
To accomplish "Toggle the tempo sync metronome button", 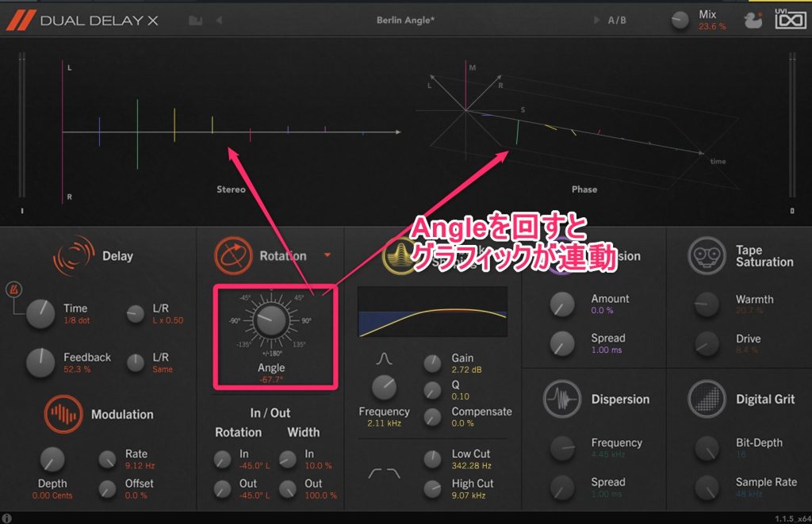I will point(13,288).
